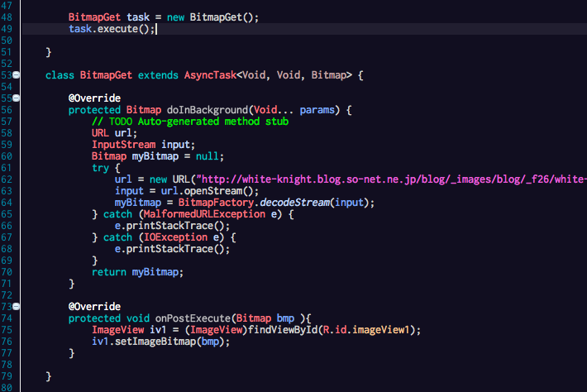Click 'AsyncTask' in class declaration

[x=210, y=75]
